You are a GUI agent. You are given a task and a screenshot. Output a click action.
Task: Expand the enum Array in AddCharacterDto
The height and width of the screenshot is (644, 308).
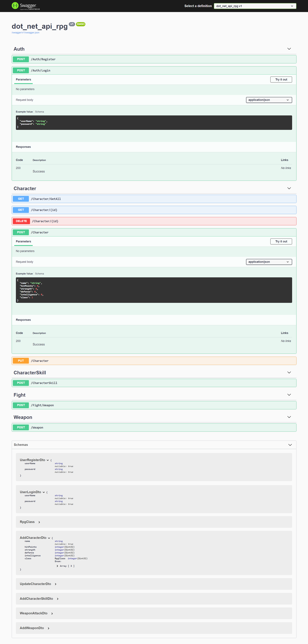point(58,566)
